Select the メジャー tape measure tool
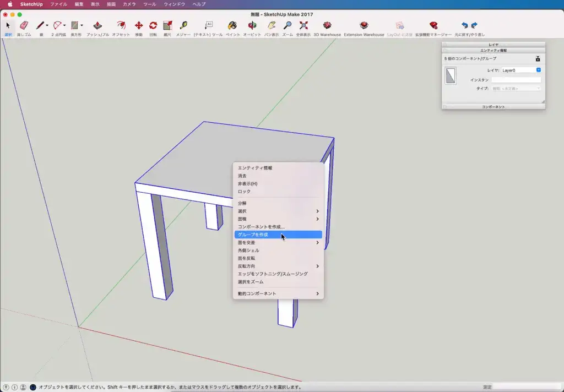This screenshot has width=564, height=392. [183, 25]
